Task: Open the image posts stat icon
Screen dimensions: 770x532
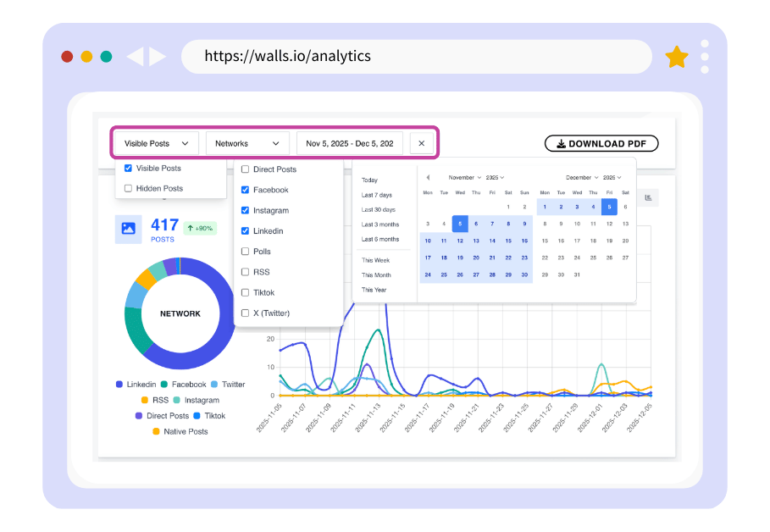Action: tap(129, 229)
